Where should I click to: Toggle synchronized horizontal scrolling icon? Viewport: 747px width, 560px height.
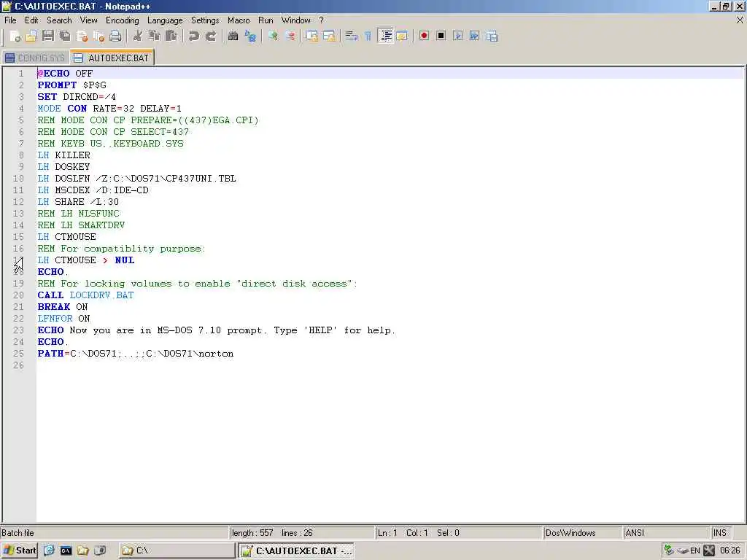(x=329, y=36)
